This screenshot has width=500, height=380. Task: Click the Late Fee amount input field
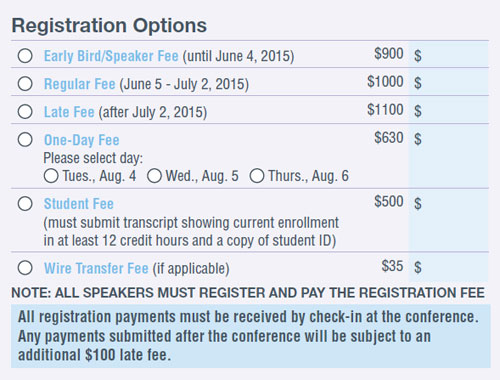449,110
